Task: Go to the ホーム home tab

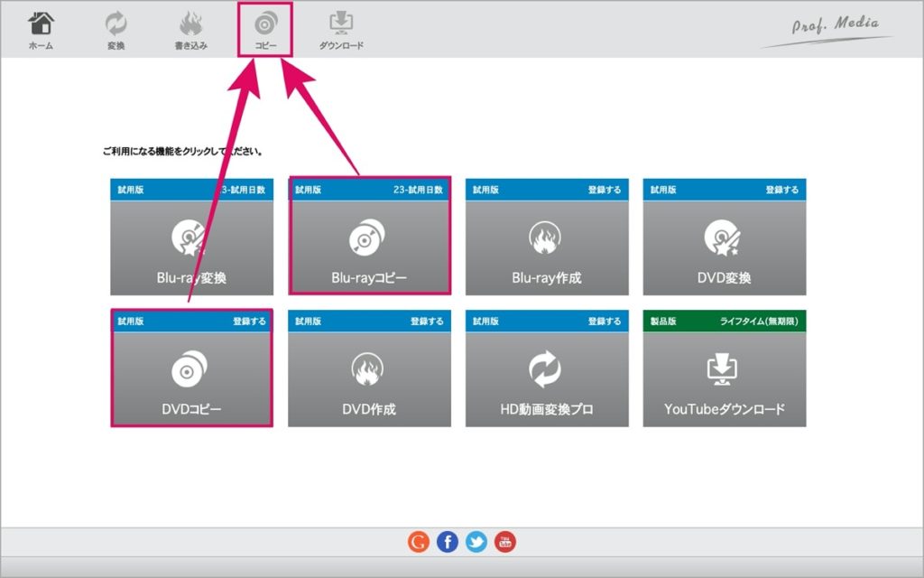Action: point(41,31)
